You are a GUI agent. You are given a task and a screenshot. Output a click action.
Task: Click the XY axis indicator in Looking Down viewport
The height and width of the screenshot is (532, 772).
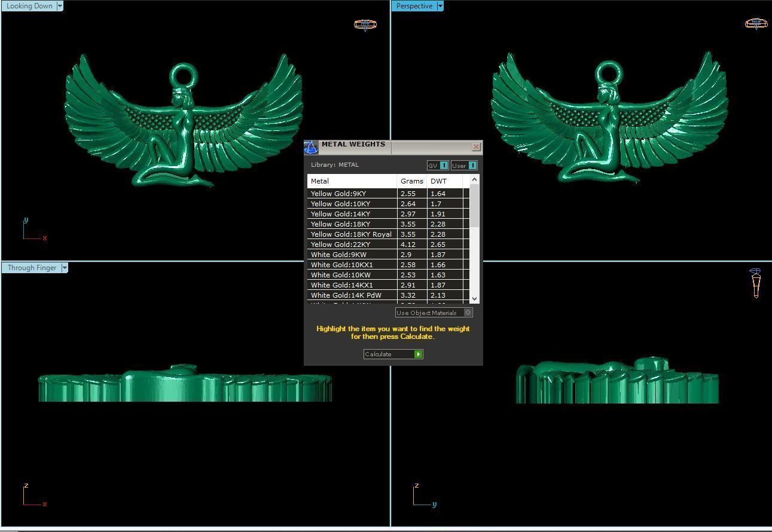(34, 230)
